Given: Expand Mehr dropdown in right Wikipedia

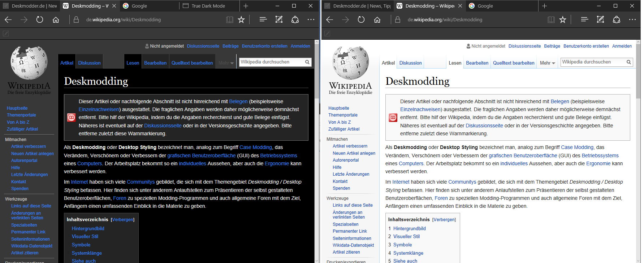Looking at the screenshot, I should 548,63.
